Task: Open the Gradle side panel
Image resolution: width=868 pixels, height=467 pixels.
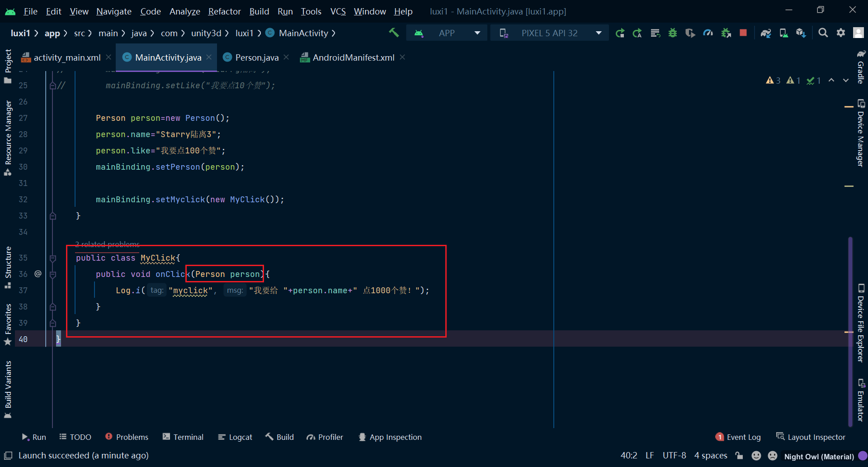Action: (x=861, y=67)
